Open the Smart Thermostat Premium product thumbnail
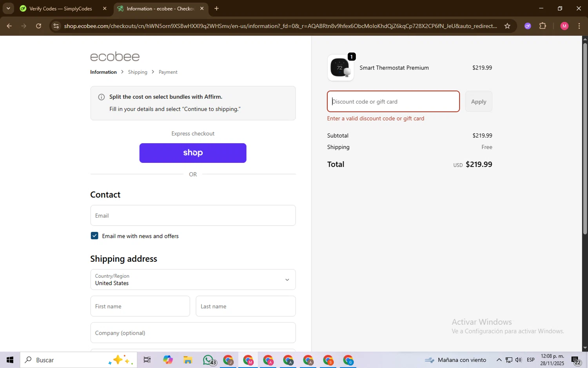This screenshot has width=588, height=368. tap(340, 67)
